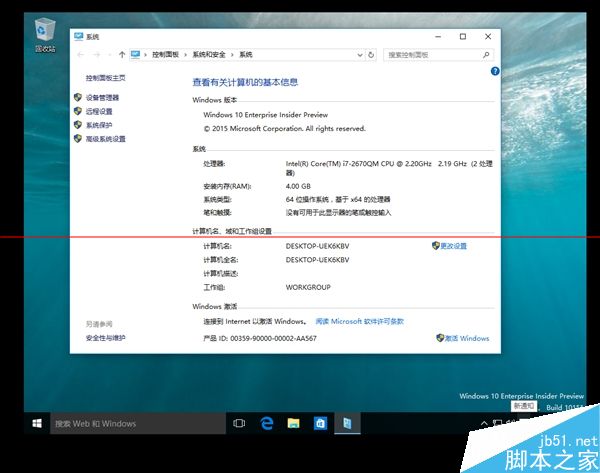Image resolution: width=600 pixels, height=473 pixels.
Task: Click 控制面板 in the breadcrumb path
Action: tap(167, 54)
